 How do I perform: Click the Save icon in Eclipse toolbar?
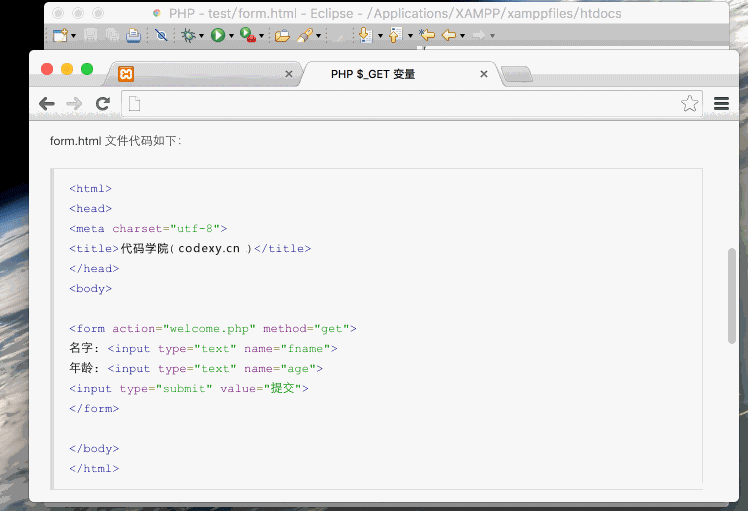pos(91,35)
